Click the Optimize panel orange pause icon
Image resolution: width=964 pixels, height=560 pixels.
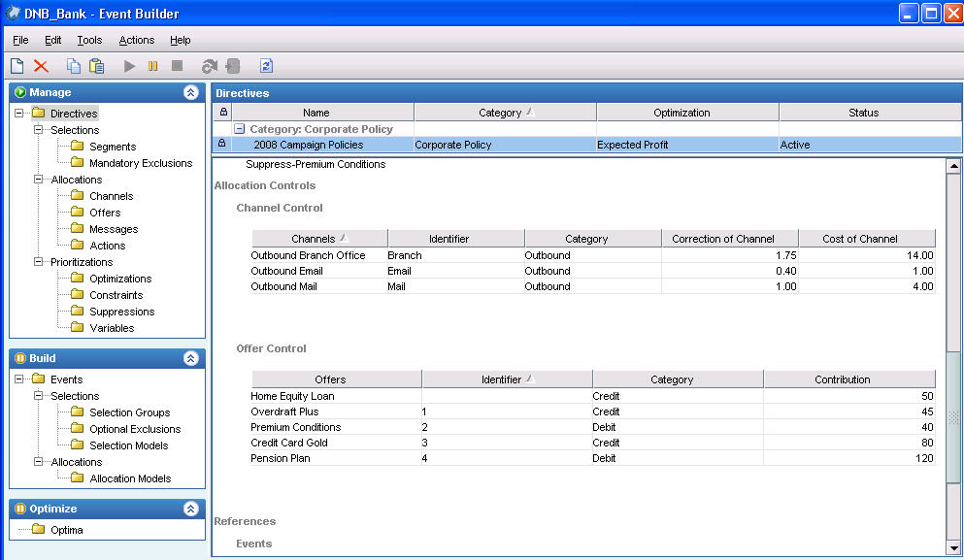coord(20,509)
